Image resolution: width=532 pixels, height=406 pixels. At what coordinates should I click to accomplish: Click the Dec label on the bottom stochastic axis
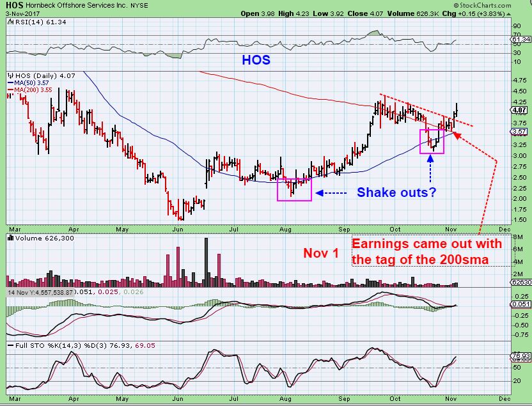pos(505,399)
